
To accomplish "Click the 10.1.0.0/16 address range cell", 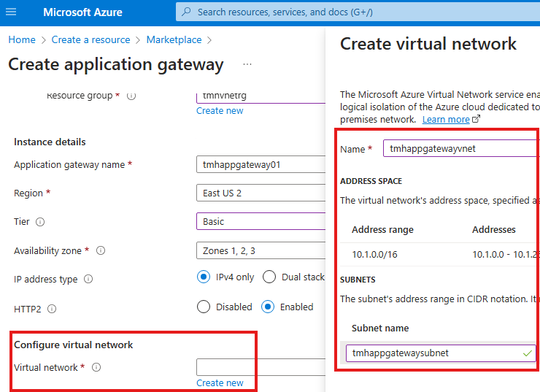I will [374, 255].
